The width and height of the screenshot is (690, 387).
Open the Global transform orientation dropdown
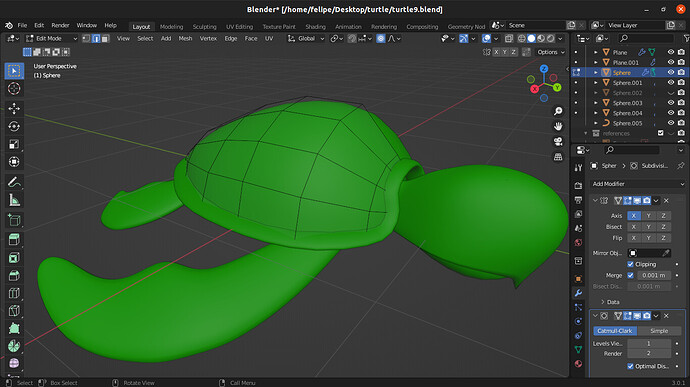coord(306,39)
